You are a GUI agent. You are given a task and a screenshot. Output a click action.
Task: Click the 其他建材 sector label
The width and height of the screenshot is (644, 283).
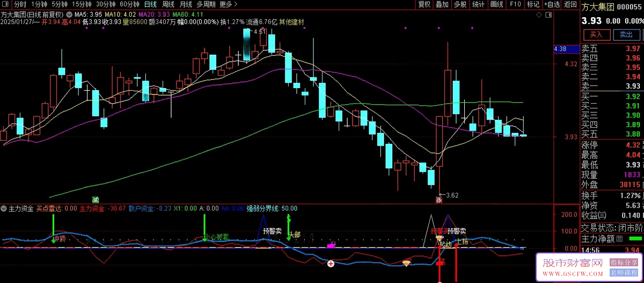coord(291,22)
